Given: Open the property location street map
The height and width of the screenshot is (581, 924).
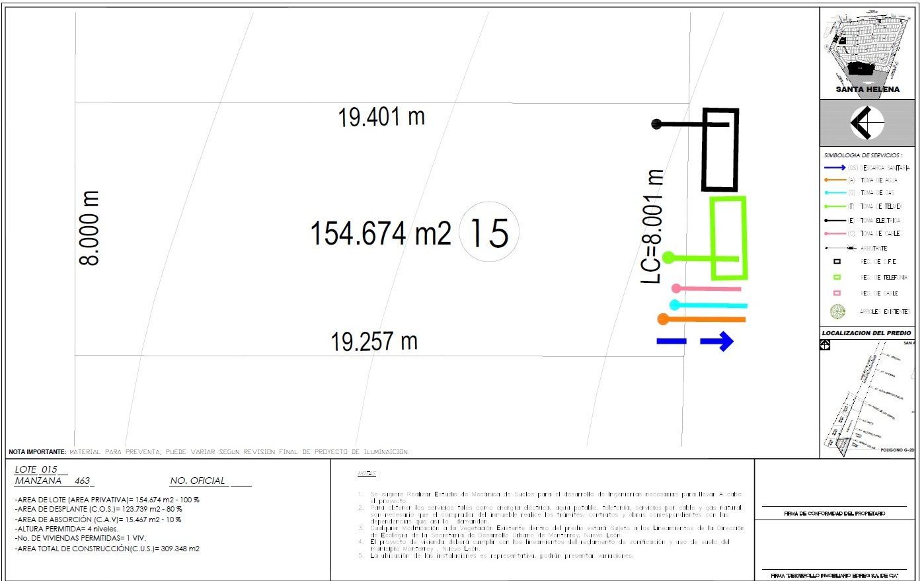Looking at the screenshot, I should click(868, 399).
